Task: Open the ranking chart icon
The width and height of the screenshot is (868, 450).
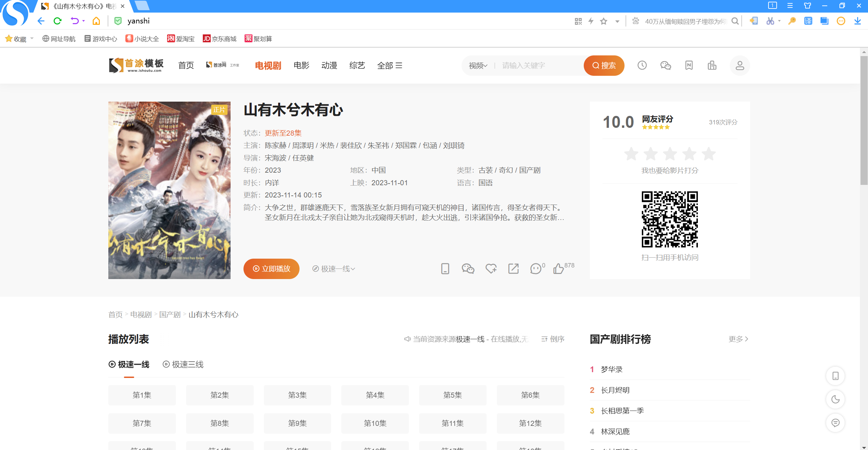Action: pyautogui.click(x=712, y=65)
